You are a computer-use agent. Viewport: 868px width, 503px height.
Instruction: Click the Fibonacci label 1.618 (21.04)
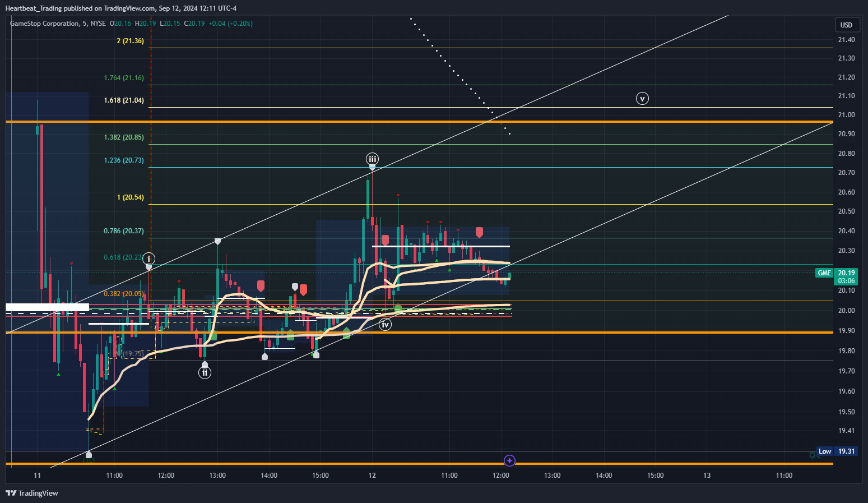pos(124,100)
